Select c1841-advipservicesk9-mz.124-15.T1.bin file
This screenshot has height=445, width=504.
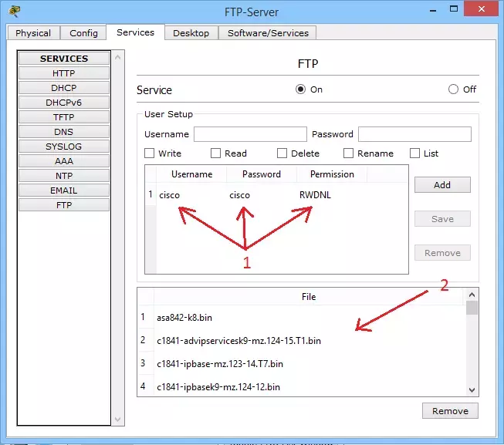coord(309,341)
